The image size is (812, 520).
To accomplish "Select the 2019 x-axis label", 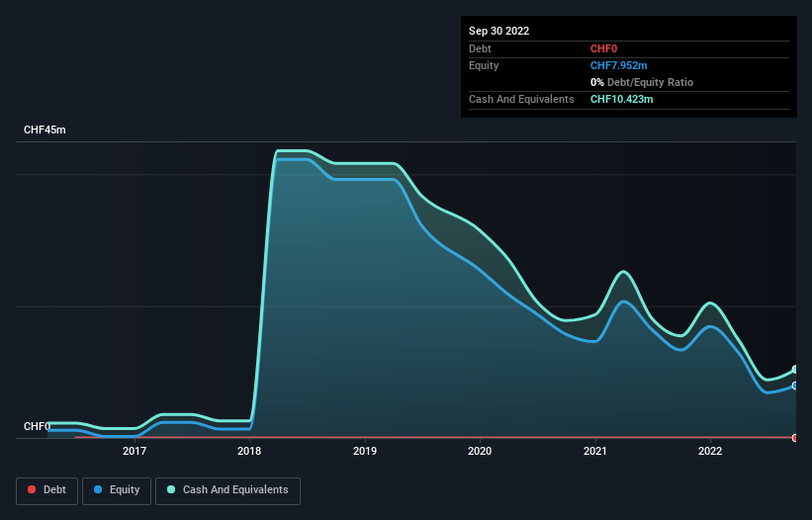I will pos(365,451).
